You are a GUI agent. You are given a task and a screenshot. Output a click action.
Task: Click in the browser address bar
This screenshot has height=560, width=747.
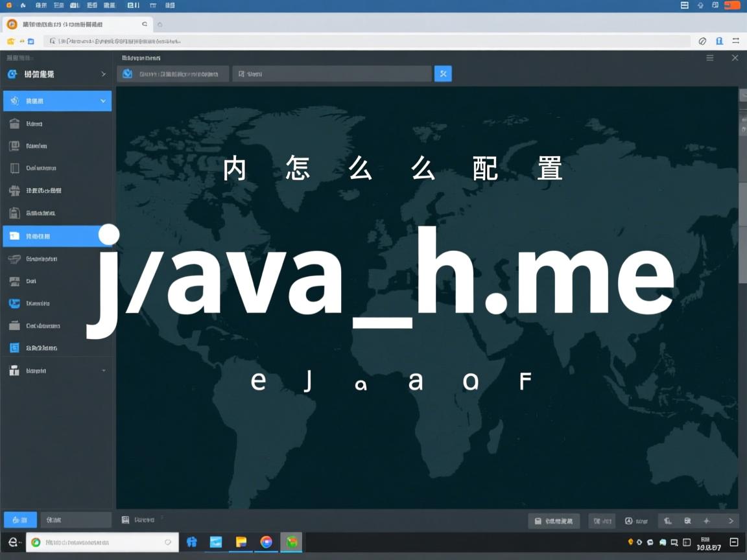(259, 40)
